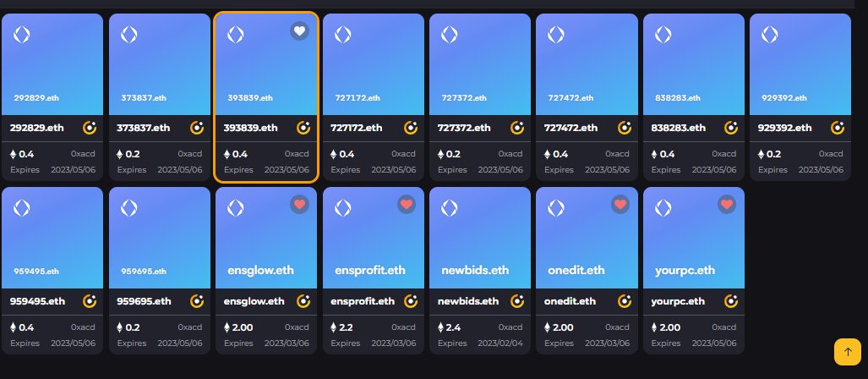
Task: Click the marketplace badge next to yourpc.eth
Action: point(731,301)
